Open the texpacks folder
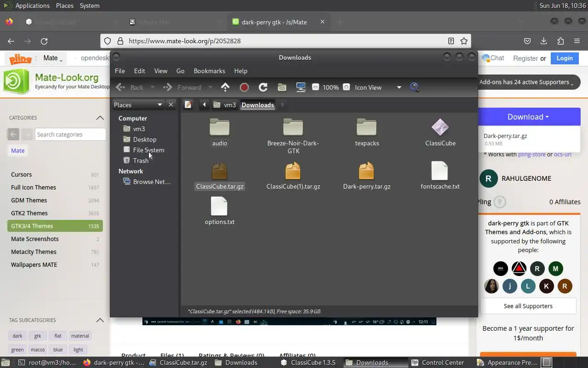The height and width of the screenshot is (368, 588). coord(367,132)
